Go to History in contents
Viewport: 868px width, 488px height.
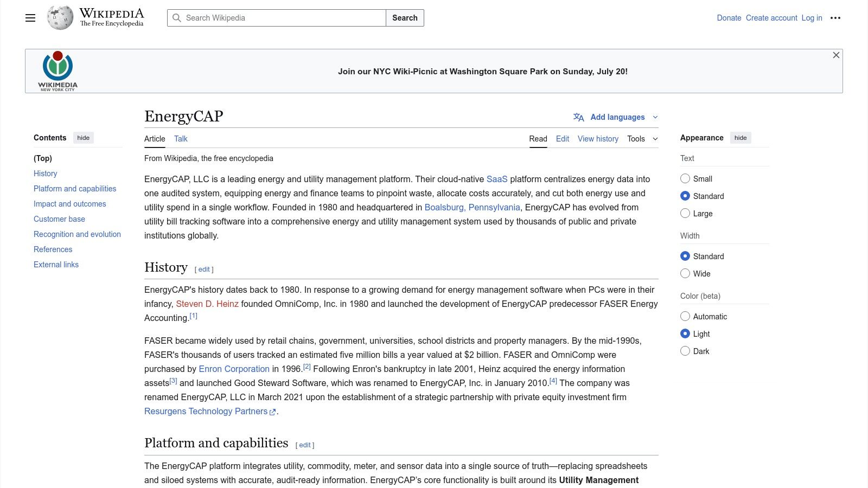click(46, 174)
